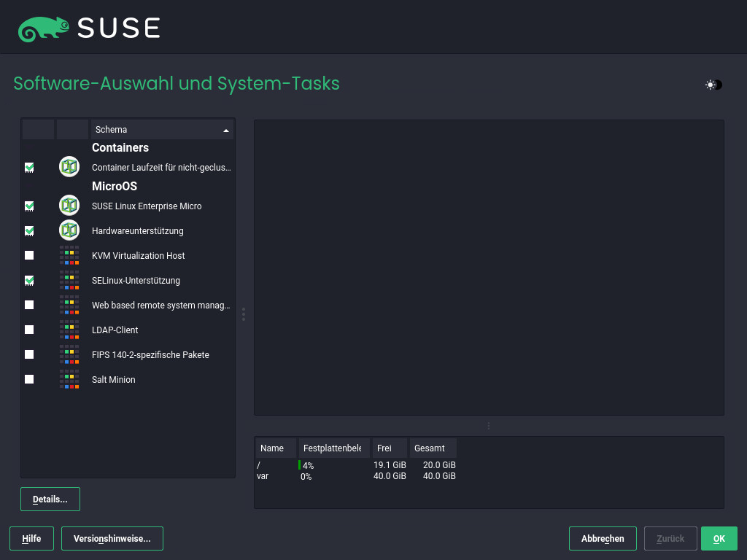Uncheck the Hardwareunterstützung checkbox

(29, 231)
